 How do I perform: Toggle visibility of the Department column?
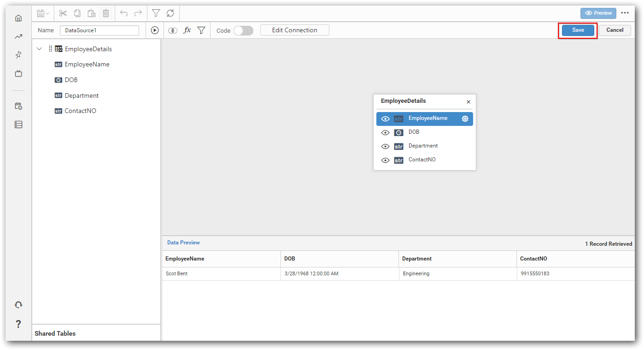pyautogui.click(x=385, y=146)
